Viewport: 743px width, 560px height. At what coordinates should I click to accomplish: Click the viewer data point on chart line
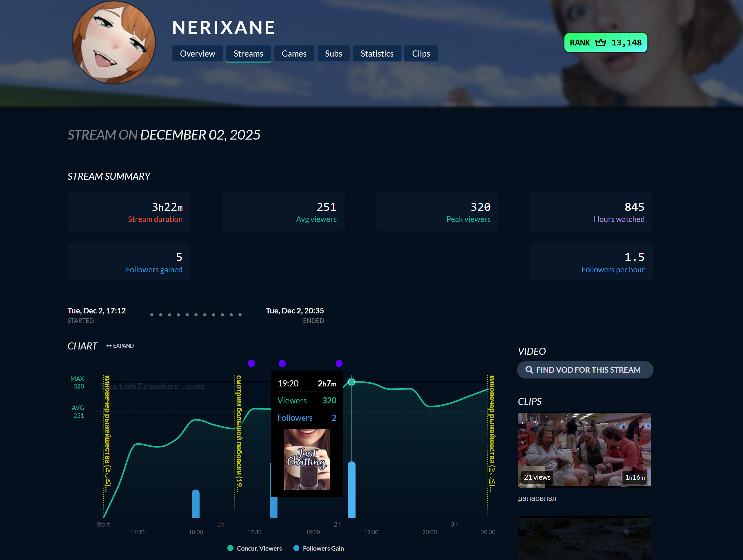pos(351,382)
